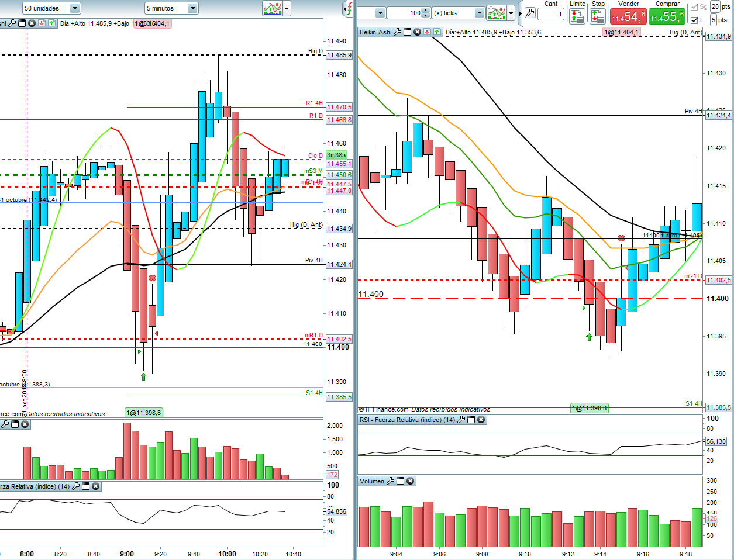This screenshot has width=734, height=560.
Task: Click the red X trade marker on left chart
Action: click(x=153, y=278)
